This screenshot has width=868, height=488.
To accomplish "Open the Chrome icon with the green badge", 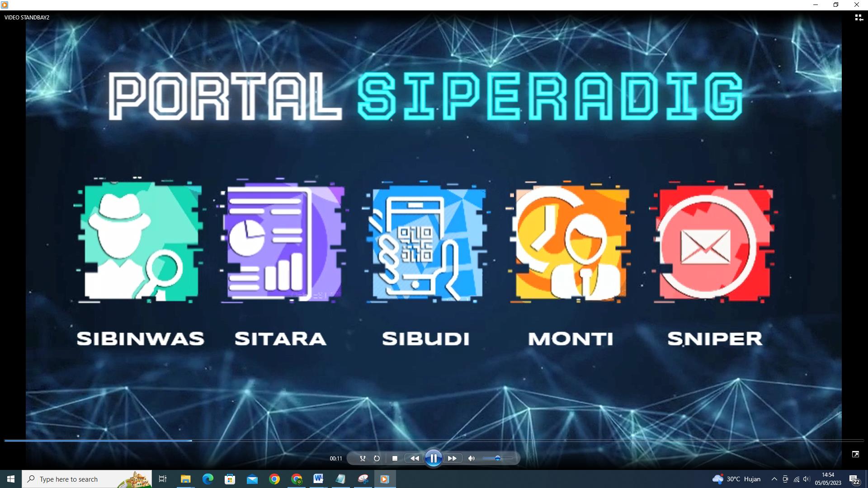I will (x=297, y=479).
